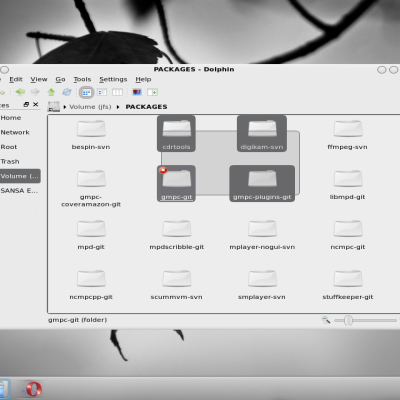Select the mpd-git folder

(x=91, y=235)
